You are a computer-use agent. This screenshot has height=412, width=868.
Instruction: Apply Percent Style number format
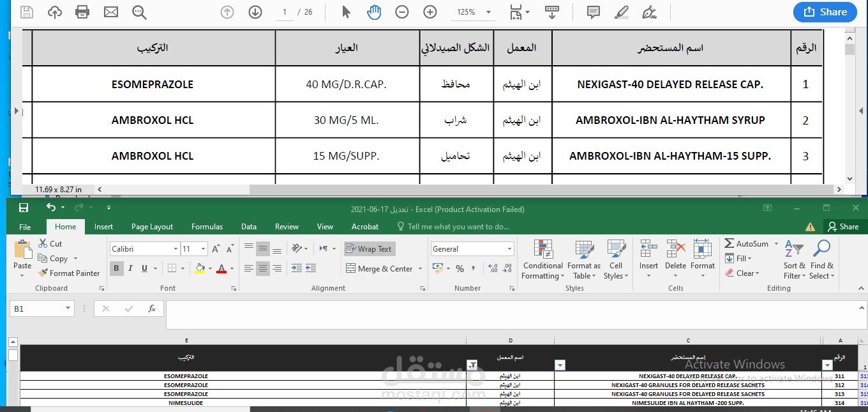click(460, 269)
